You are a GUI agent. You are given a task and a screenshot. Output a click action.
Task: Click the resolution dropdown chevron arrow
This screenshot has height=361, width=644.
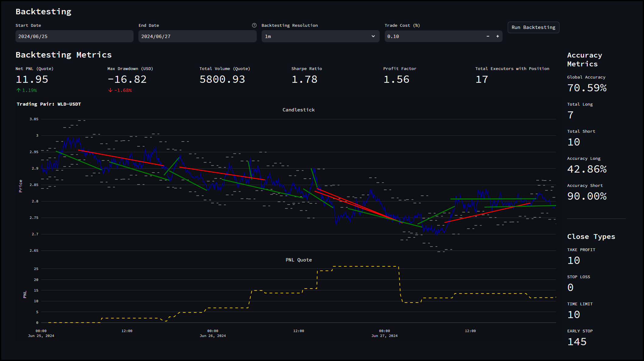click(373, 36)
